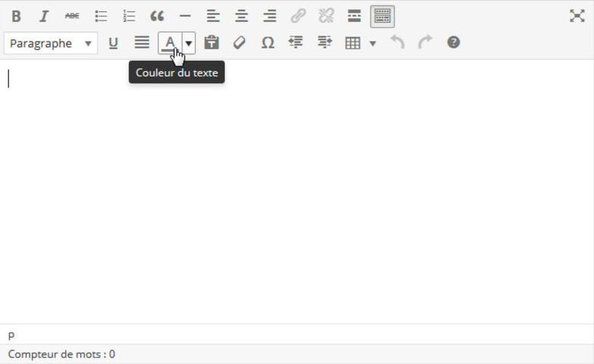Apply the text color button
Viewport: 594px width, 364px height.
pyautogui.click(x=170, y=42)
